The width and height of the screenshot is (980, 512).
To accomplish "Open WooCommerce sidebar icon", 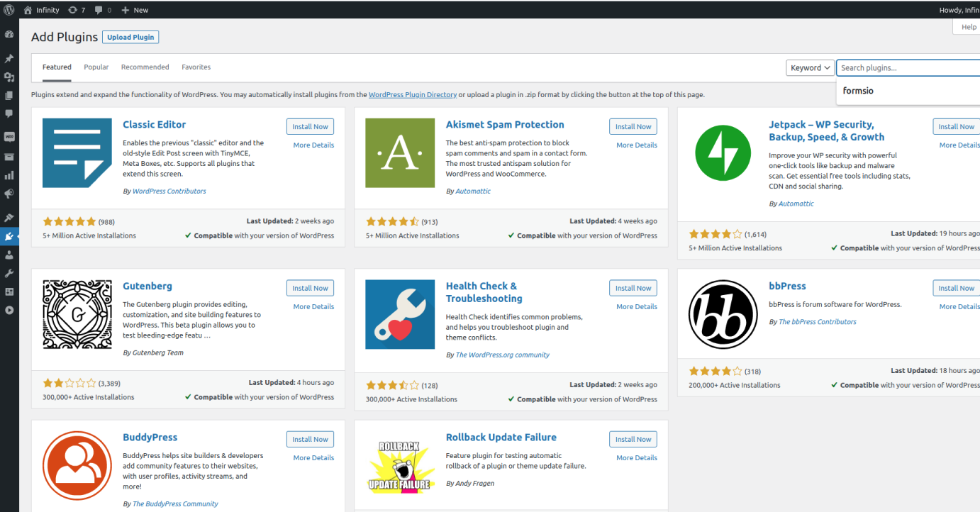I will tap(9, 137).
